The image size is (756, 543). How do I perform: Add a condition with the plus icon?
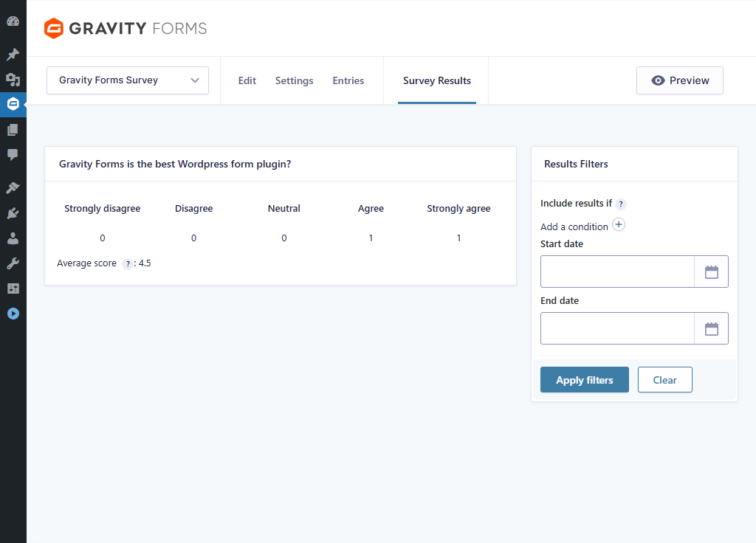(x=619, y=225)
